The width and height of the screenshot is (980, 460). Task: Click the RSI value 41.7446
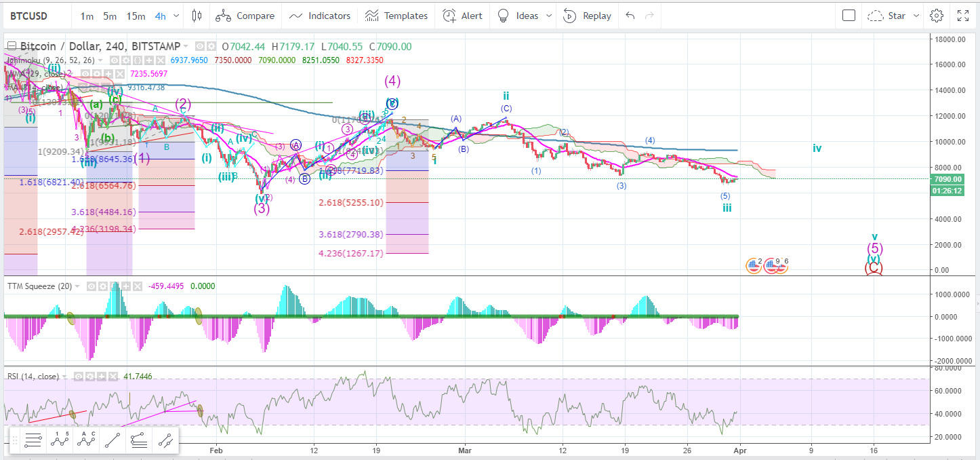[138, 376]
